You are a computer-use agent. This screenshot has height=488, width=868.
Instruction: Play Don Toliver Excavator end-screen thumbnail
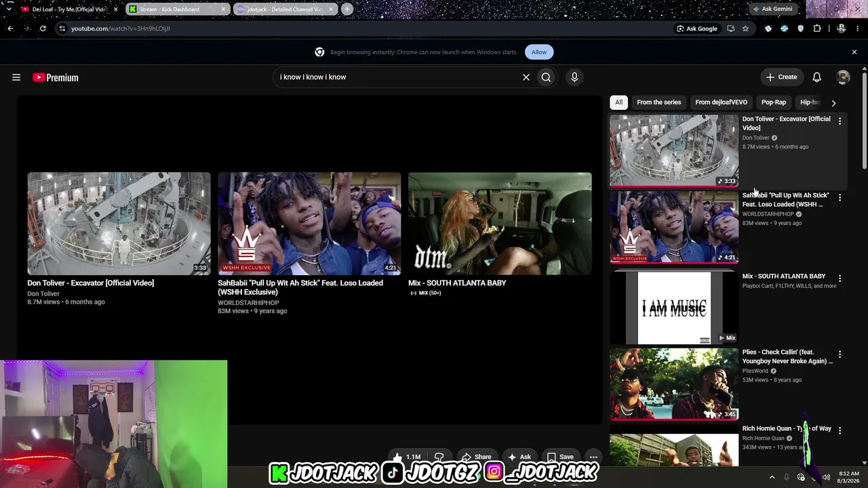coord(119,224)
